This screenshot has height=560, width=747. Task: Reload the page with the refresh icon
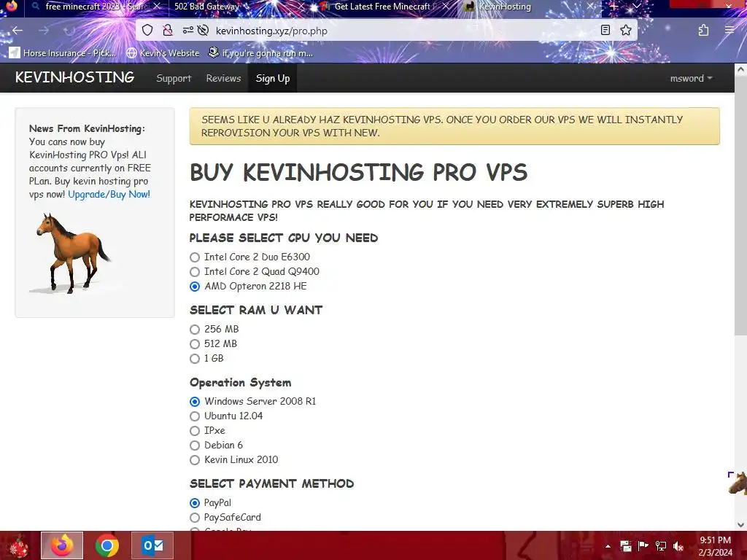coord(69,31)
